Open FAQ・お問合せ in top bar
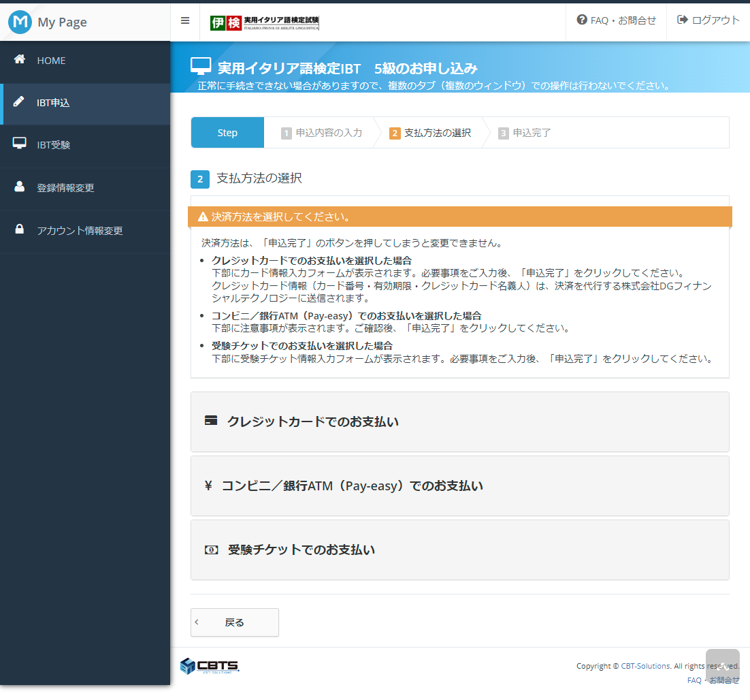 (x=616, y=20)
